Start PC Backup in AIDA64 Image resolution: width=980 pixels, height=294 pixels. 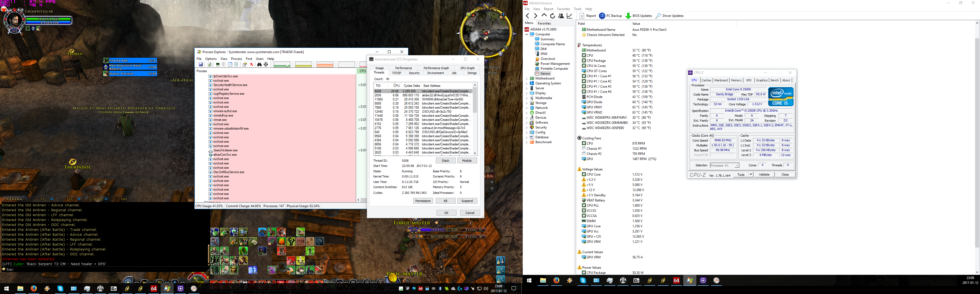pos(611,16)
